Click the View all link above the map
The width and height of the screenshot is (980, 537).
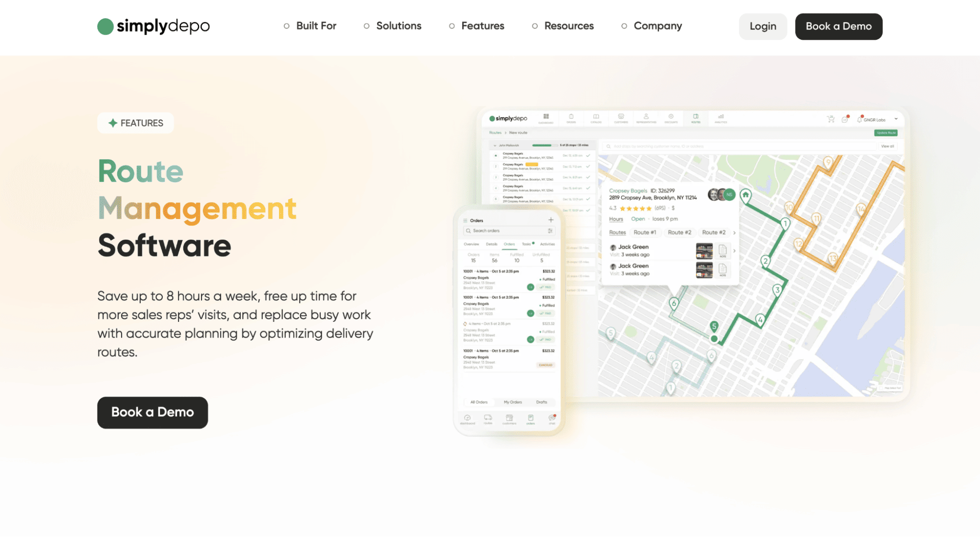[887, 146]
